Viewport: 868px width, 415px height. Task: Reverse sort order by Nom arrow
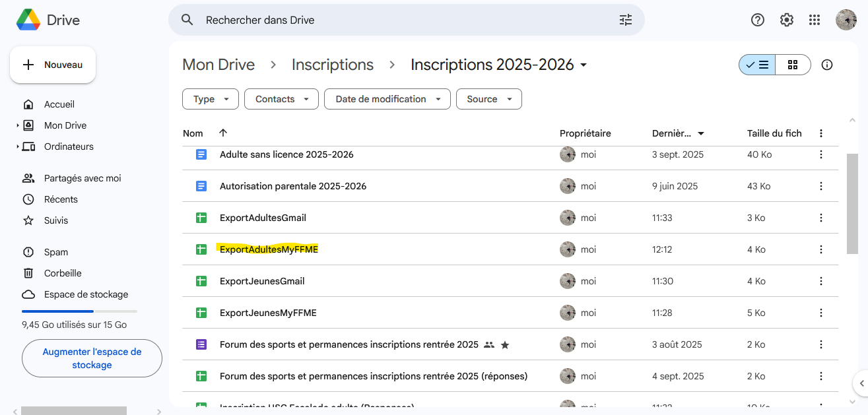point(223,133)
